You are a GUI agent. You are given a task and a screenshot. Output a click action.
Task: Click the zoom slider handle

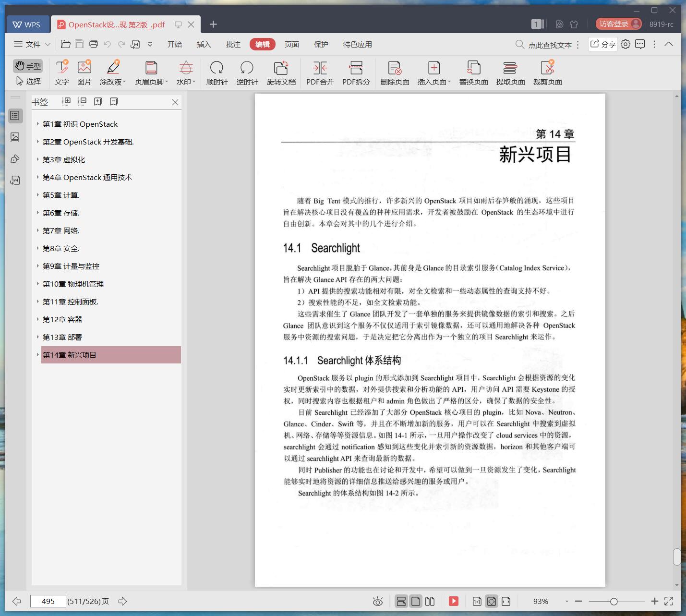(x=614, y=601)
